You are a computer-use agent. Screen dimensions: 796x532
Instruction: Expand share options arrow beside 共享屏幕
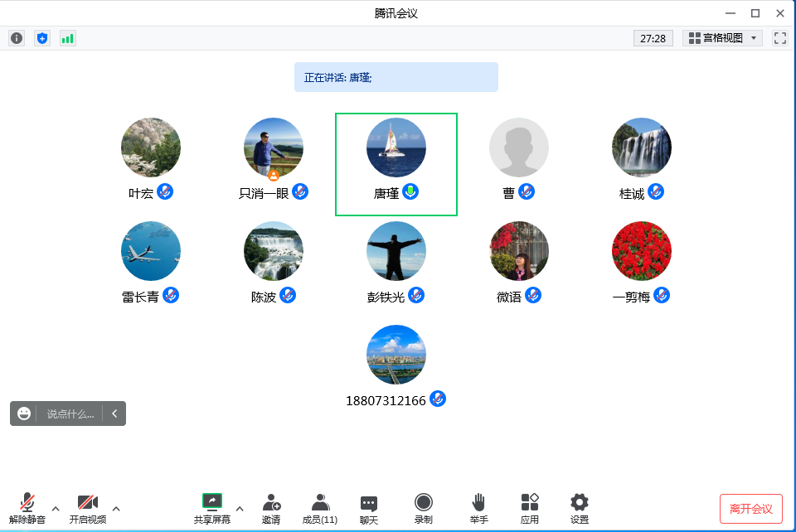click(240, 508)
